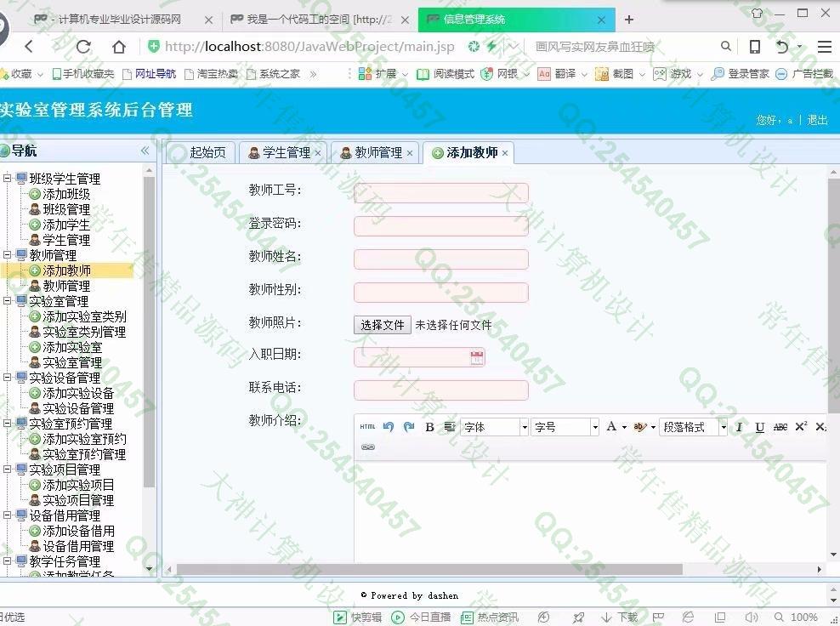Toggle underline formatting in editor

click(759, 427)
